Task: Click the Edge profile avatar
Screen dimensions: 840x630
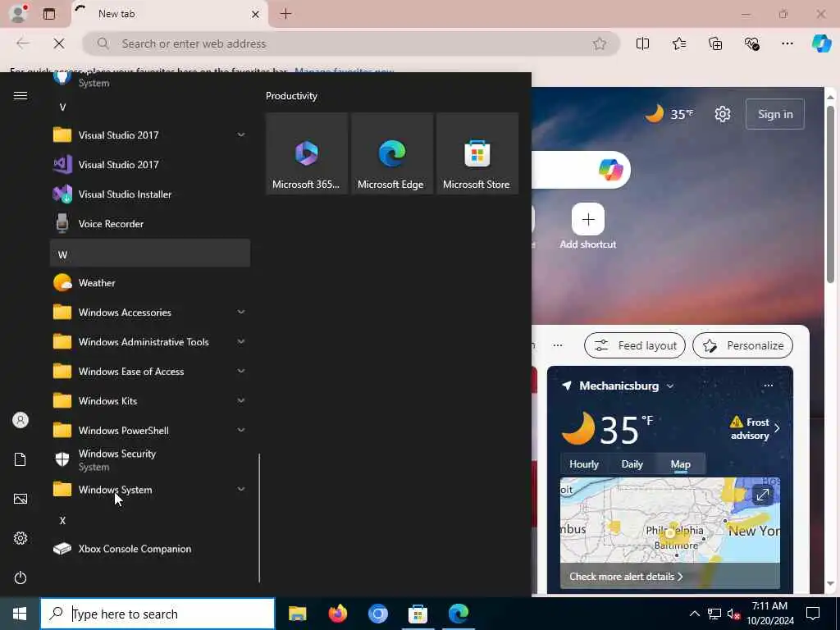Action: pyautogui.click(x=18, y=13)
